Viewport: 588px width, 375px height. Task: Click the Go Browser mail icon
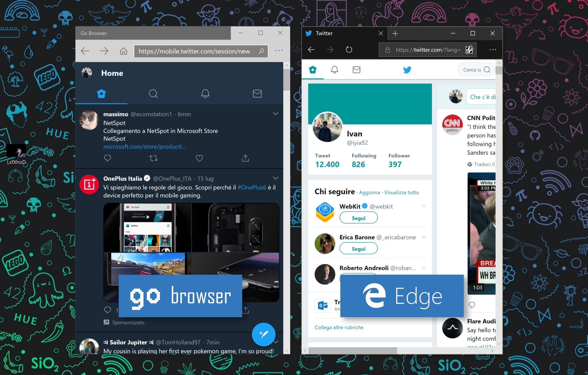click(x=257, y=94)
